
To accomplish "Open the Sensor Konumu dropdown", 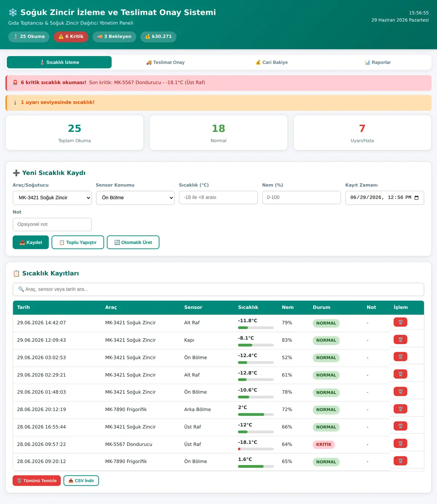I will coord(135,198).
